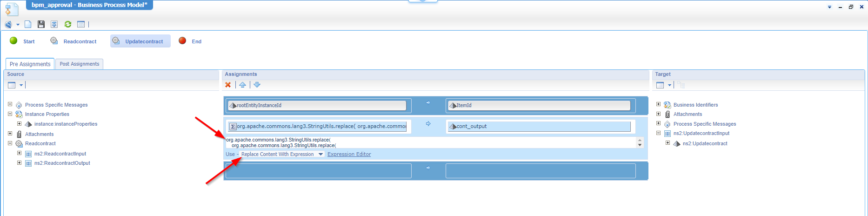Collapse Readcontract node in Source tree
Image resolution: width=868 pixels, height=216 pixels.
10,143
